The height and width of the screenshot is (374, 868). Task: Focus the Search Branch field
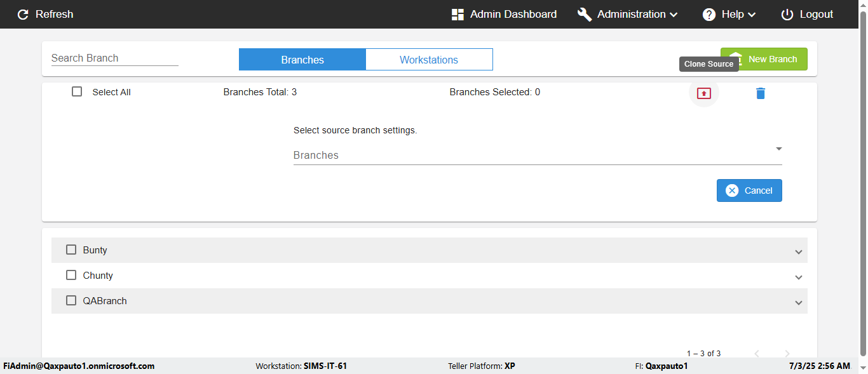click(x=114, y=58)
